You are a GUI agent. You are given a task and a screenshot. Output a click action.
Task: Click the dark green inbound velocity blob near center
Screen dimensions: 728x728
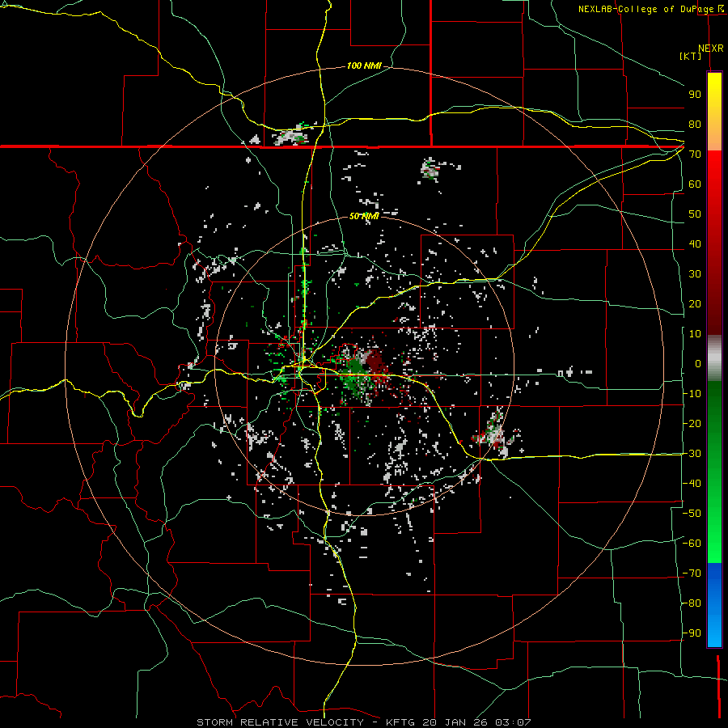click(355, 369)
